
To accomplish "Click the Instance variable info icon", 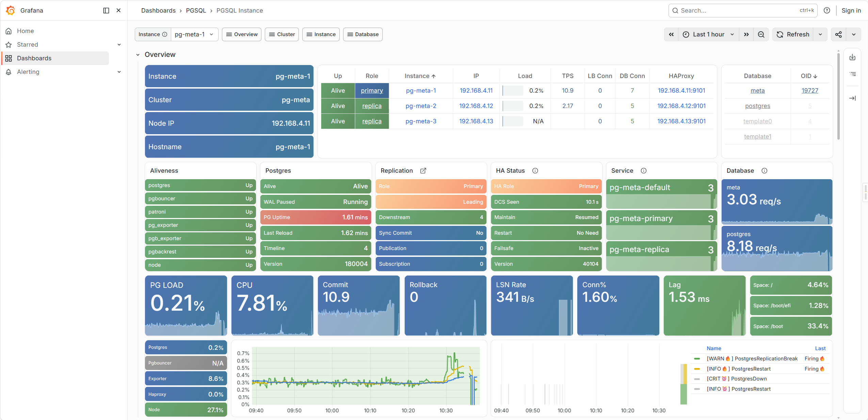I will [165, 34].
